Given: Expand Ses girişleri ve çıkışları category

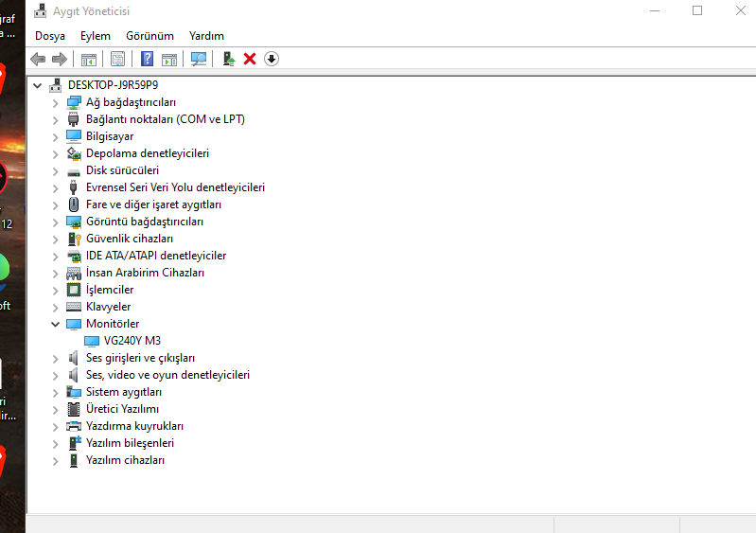Looking at the screenshot, I should (x=56, y=359).
